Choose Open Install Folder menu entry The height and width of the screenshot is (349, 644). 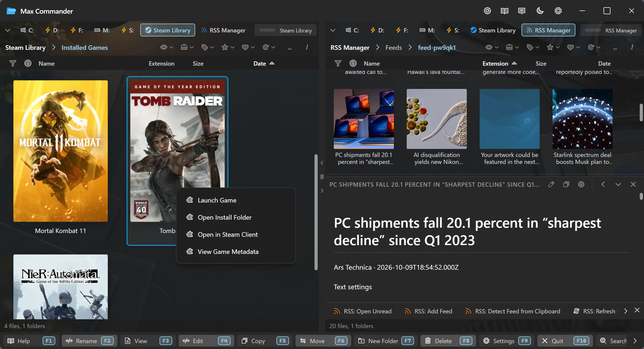[236, 217]
